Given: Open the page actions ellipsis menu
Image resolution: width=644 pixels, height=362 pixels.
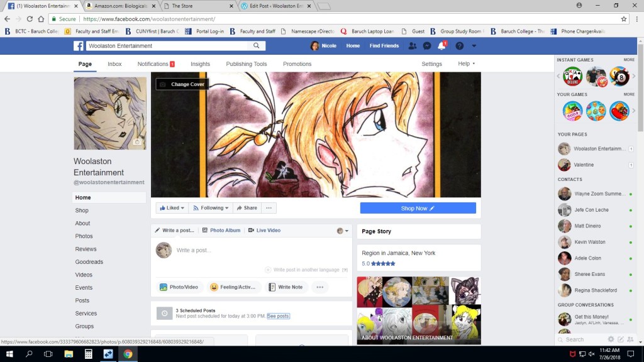Looking at the screenshot, I should coord(269,208).
